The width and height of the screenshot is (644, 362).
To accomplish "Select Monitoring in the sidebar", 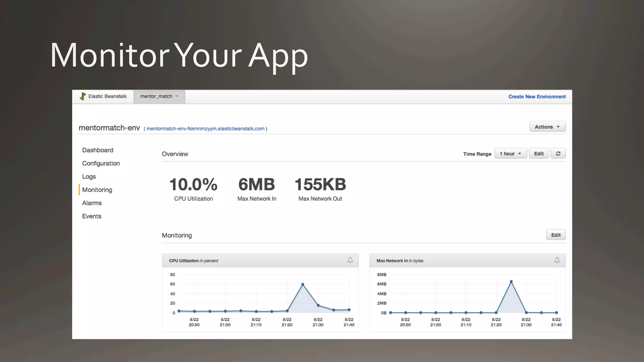I will [x=97, y=190].
